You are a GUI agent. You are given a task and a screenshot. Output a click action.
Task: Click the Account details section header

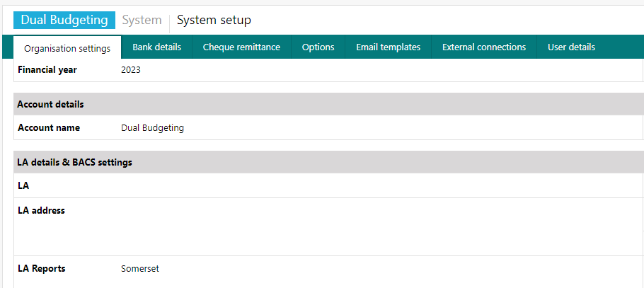click(x=50, y=104)
